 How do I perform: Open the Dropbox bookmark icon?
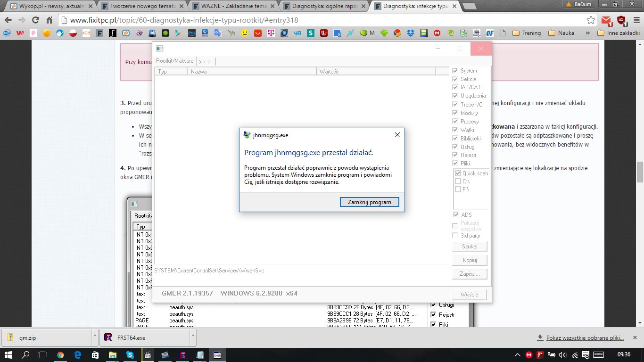pyautogui.click(x=411, y=33)
